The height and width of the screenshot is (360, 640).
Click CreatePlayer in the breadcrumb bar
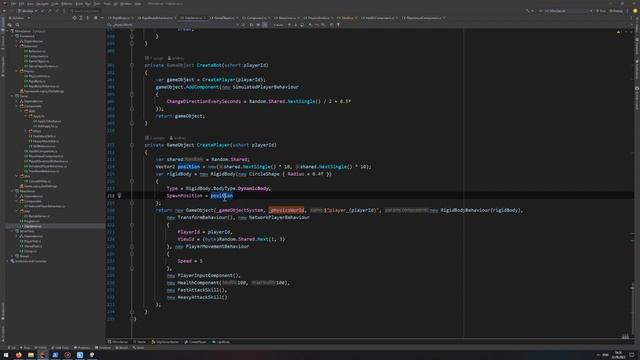point(196,342)
